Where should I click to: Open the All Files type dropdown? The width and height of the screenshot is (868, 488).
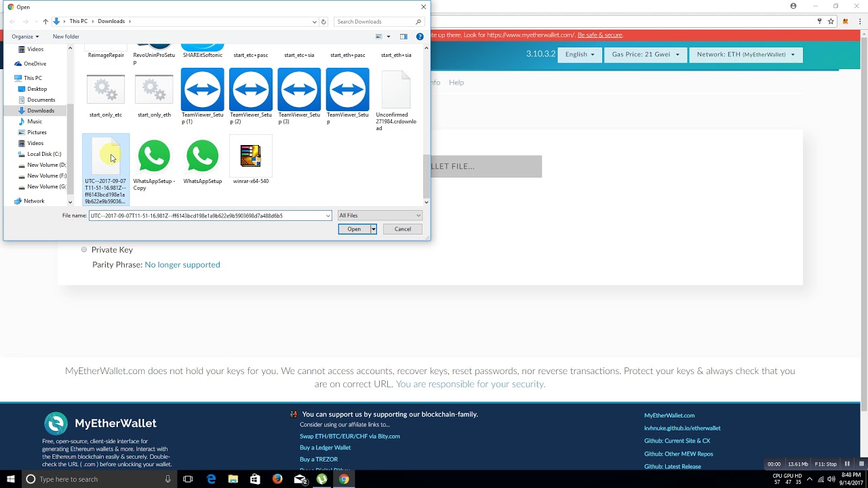(x=380, y=216)
